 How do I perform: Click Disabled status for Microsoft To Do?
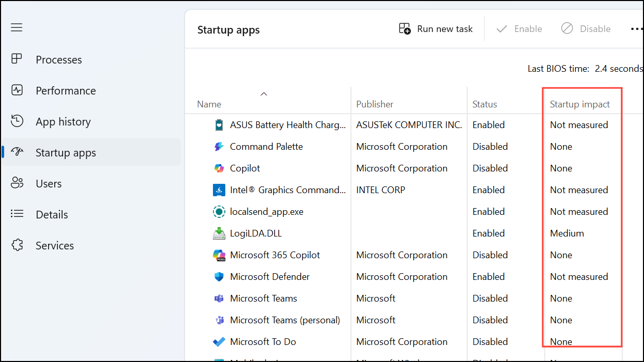click(490, 342)
